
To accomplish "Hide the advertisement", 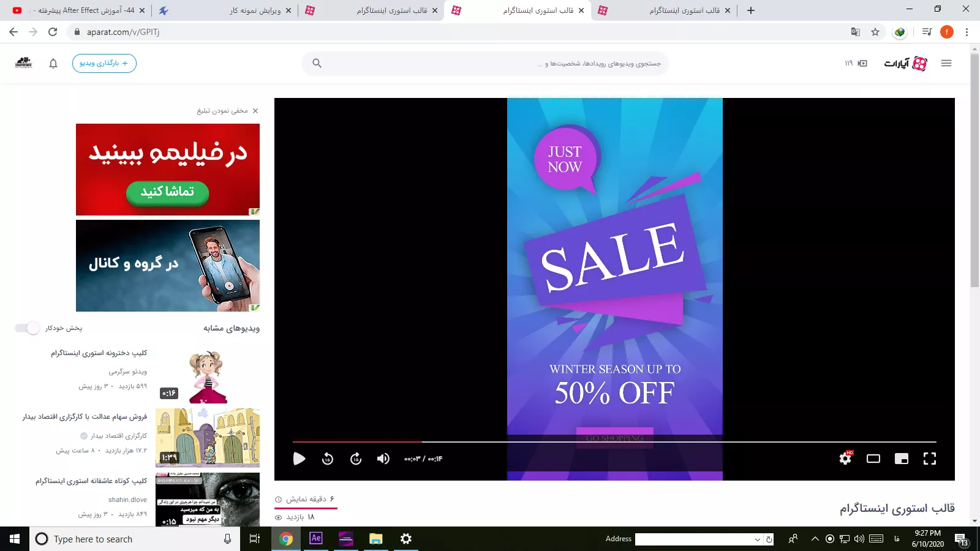I will click(x=228, y=111).
